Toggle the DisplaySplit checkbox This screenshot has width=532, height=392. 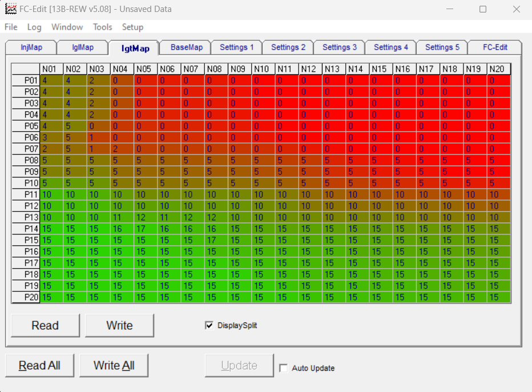[209, 326]
